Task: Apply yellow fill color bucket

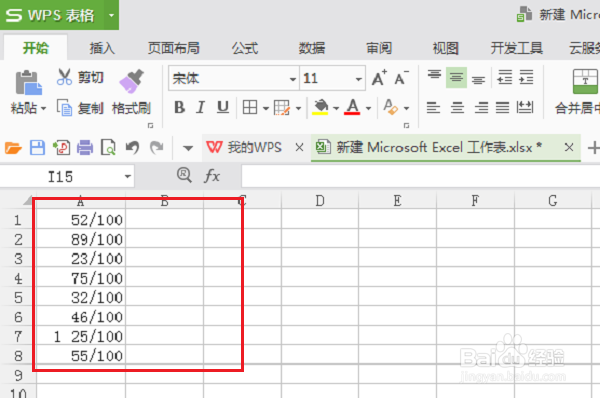Action: 321,108
